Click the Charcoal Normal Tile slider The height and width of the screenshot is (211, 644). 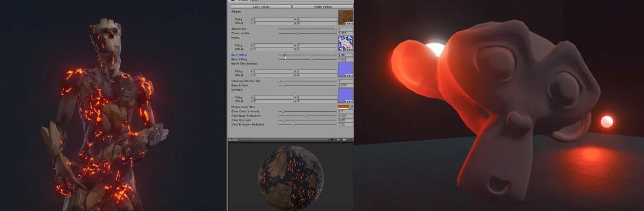tap(307, 81)
